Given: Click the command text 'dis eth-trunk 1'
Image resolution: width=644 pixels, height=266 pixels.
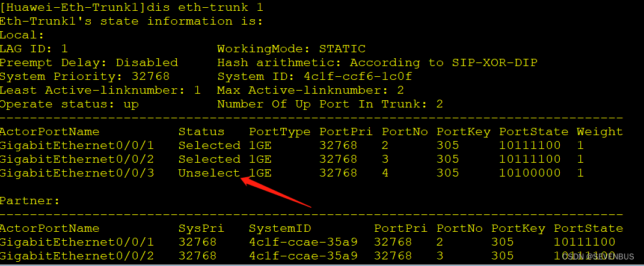Looking at the screenshot, I should tap(204, 7).
